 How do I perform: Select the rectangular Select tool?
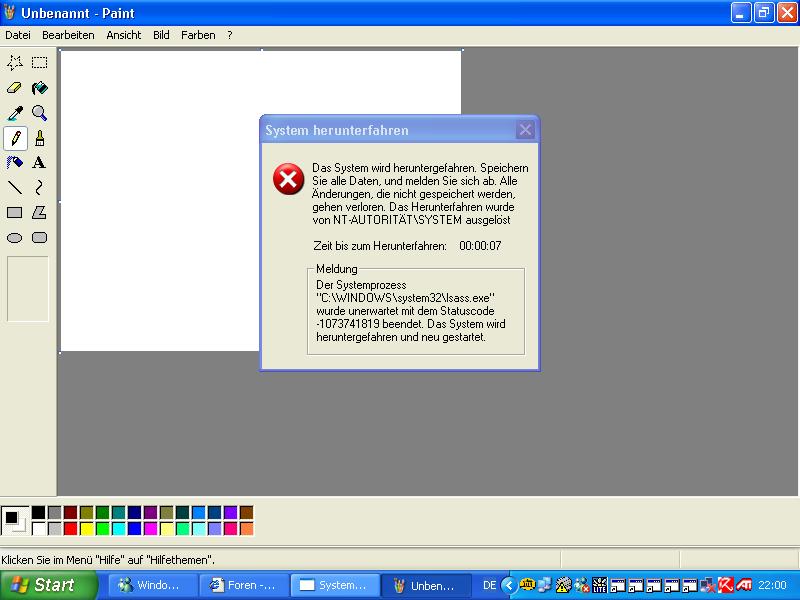[x=39, y=63]
